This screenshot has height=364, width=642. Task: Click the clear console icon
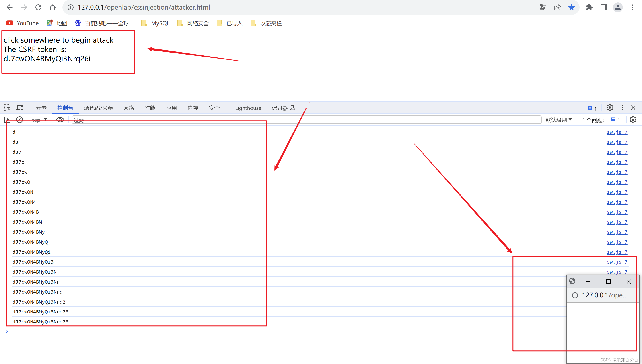coord(20,120)
